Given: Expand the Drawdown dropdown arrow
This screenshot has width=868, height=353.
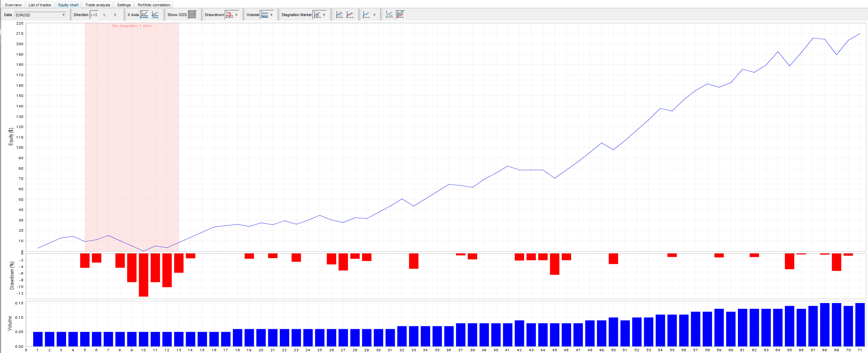Looking at the screenshot, I should 237,15.
